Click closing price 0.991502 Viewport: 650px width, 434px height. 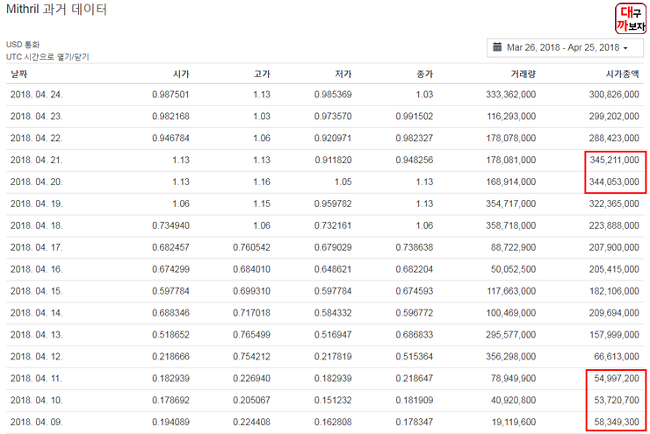[x=414, y=116]
